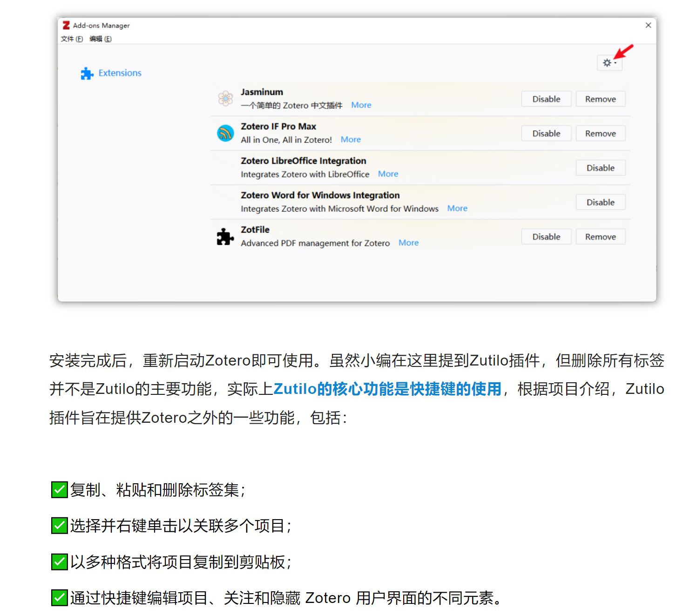Click green checkmark beside 以多种格式将项目复制到剪贴板

click(60, 562)
